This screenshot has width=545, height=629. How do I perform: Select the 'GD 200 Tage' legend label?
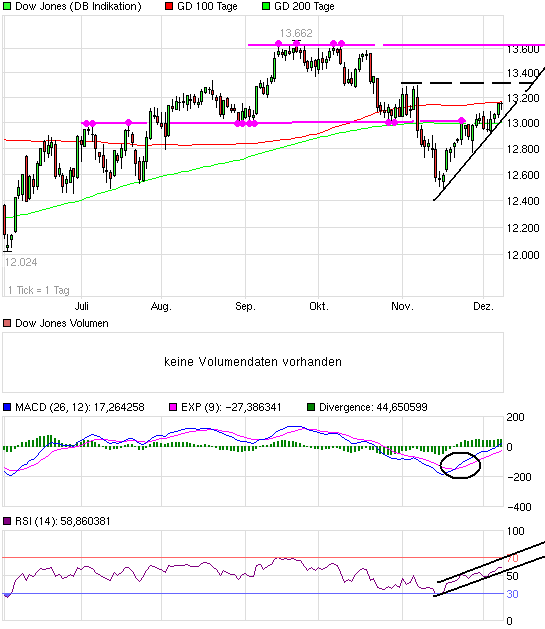tap(304, 6)
